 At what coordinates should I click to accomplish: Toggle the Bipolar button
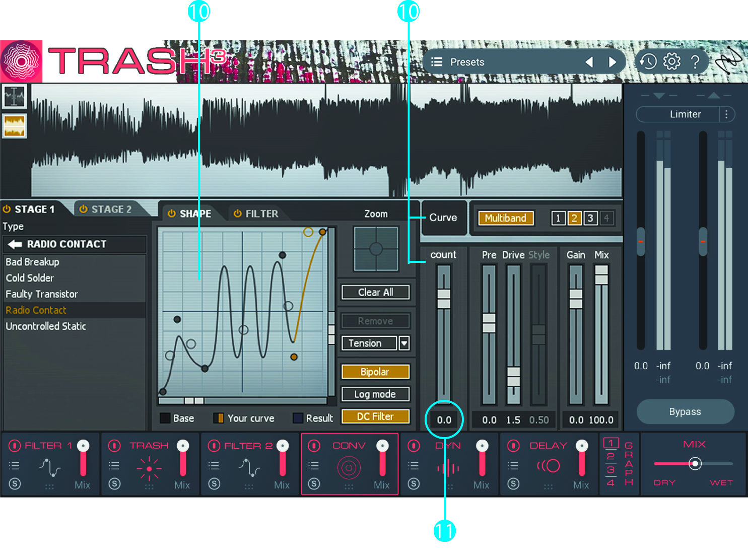click(375, 372)
